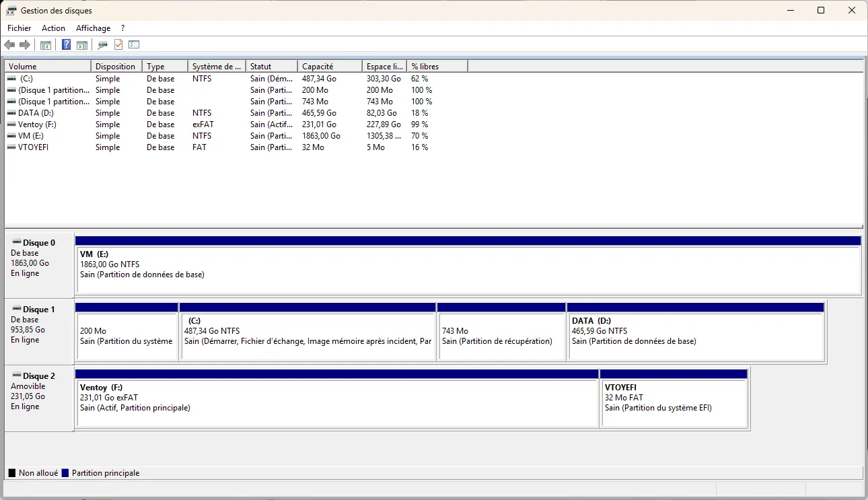Screen dimensions: 868x500
Task: Click the disk drive icon in the toolbar
Action: pyautogui.click(x=102, y=45)
